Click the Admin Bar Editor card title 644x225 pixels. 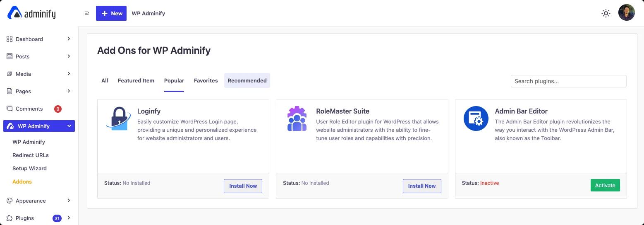pyautogui.click(x=521, y=111)
